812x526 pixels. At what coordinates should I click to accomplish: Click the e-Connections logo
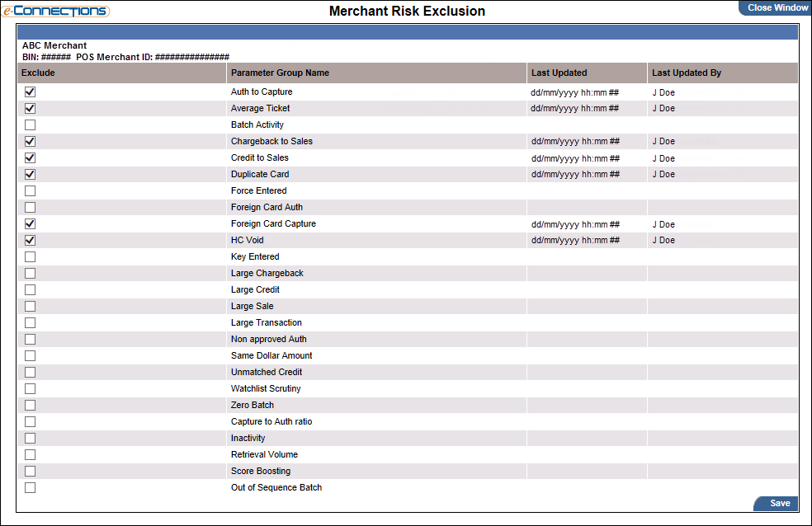pos(55,11)
